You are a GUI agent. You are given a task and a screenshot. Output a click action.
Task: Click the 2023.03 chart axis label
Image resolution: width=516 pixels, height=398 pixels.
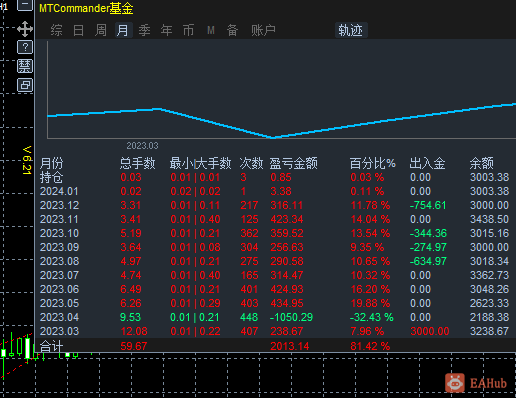142,146
